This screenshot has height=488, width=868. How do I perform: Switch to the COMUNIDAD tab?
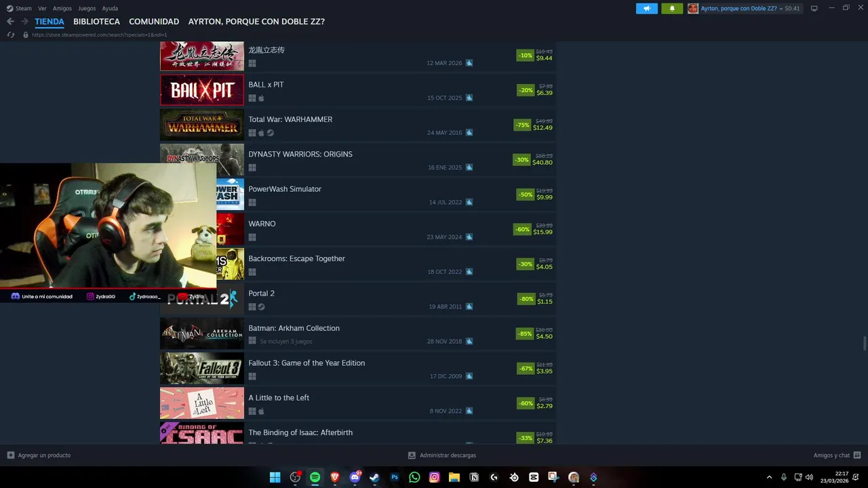[x=154, y=22]
